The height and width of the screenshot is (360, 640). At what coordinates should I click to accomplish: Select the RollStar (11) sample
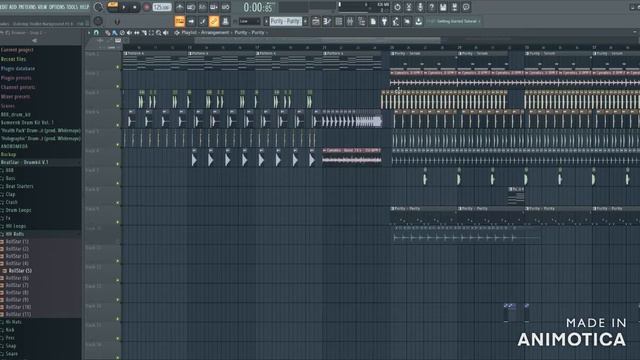[x=18, y=314]
